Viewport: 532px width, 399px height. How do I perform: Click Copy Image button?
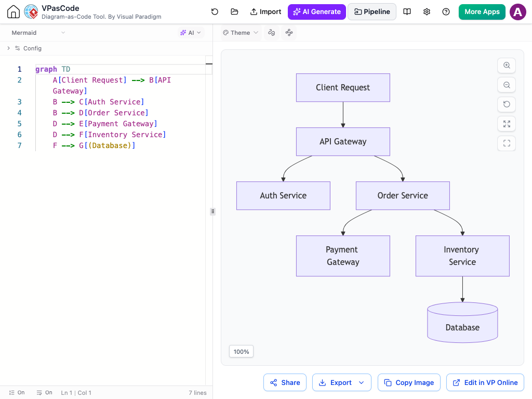coord(409,382)
